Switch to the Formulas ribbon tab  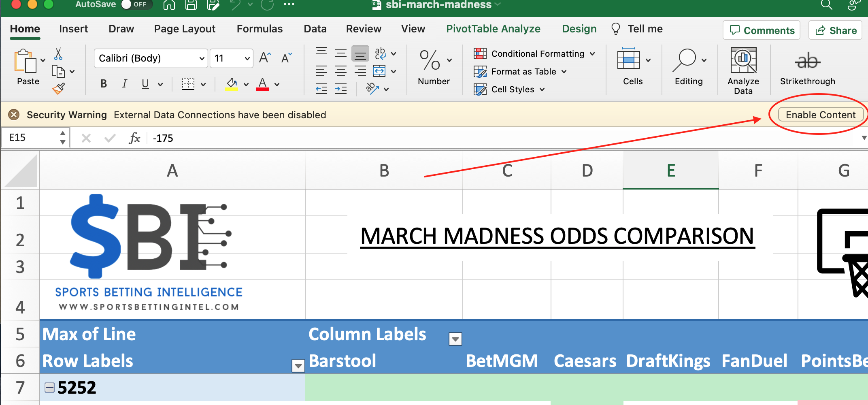tap(260, 29)
